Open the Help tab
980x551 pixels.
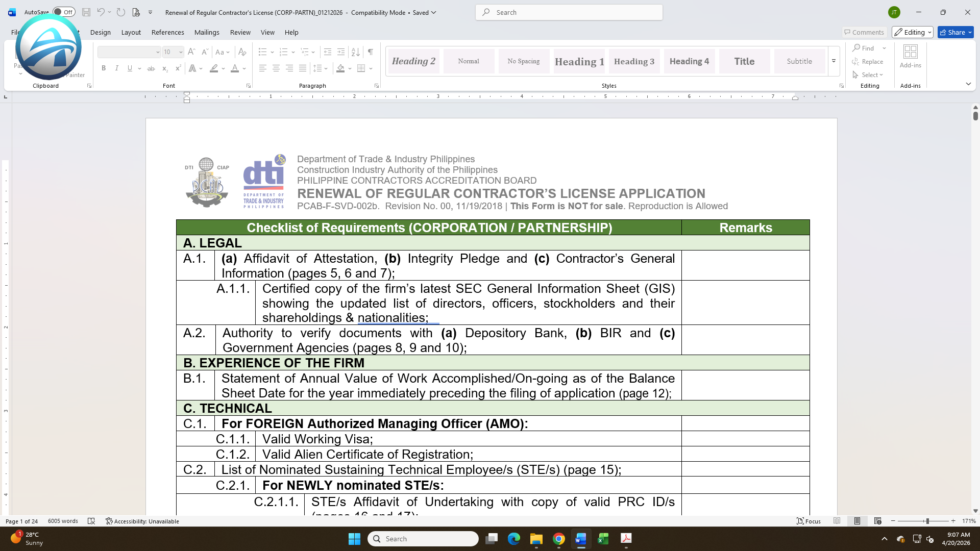pos(291,32)
